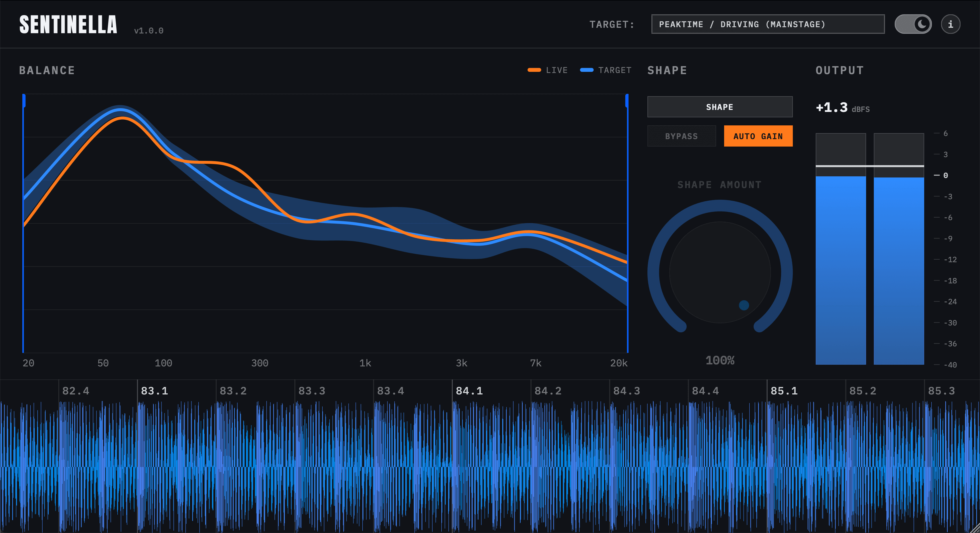This screenshot has height=533, width=980.
Task: Click the orange LIVE legend swatch
Action: [x=534, y=70]
